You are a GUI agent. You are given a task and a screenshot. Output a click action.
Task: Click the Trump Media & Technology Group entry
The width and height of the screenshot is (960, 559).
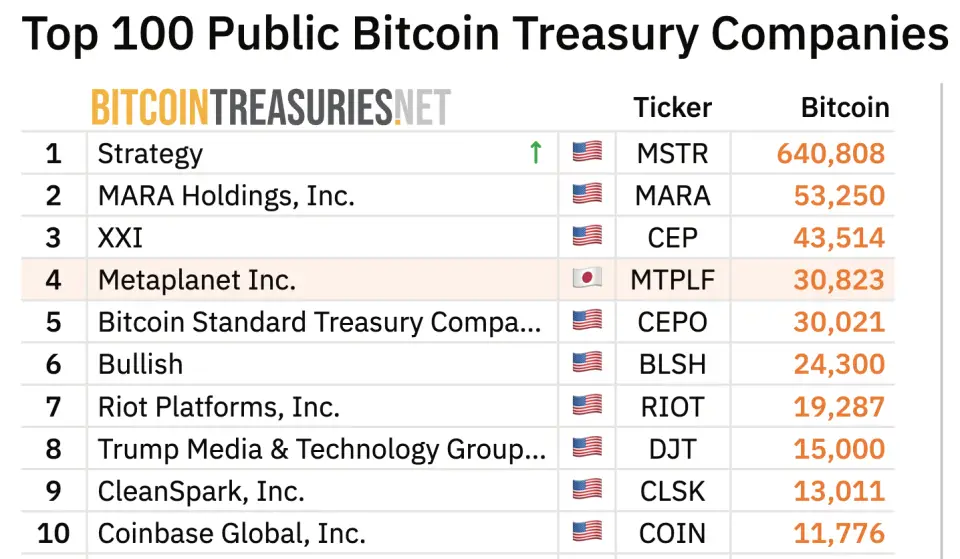coord(323,449)
